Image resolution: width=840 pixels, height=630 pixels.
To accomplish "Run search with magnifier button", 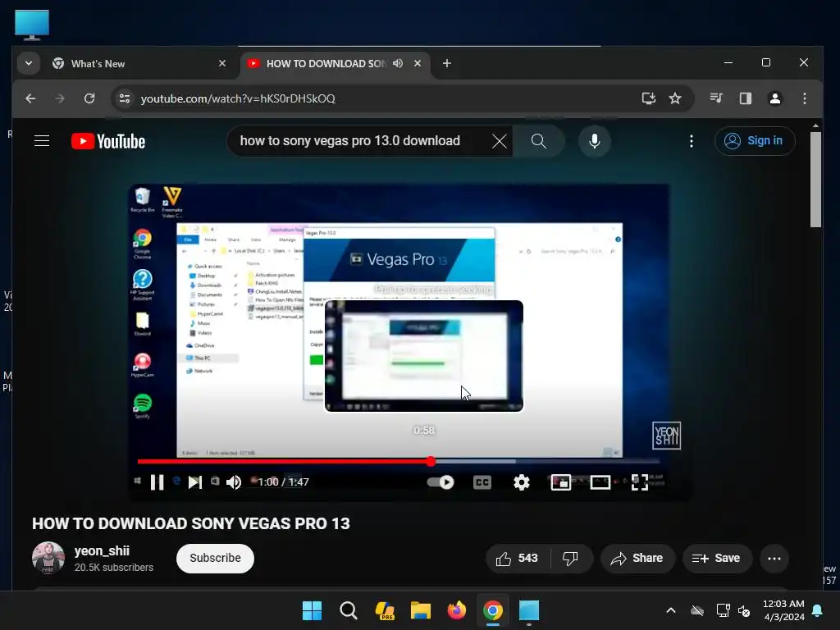I will (538, 141).
